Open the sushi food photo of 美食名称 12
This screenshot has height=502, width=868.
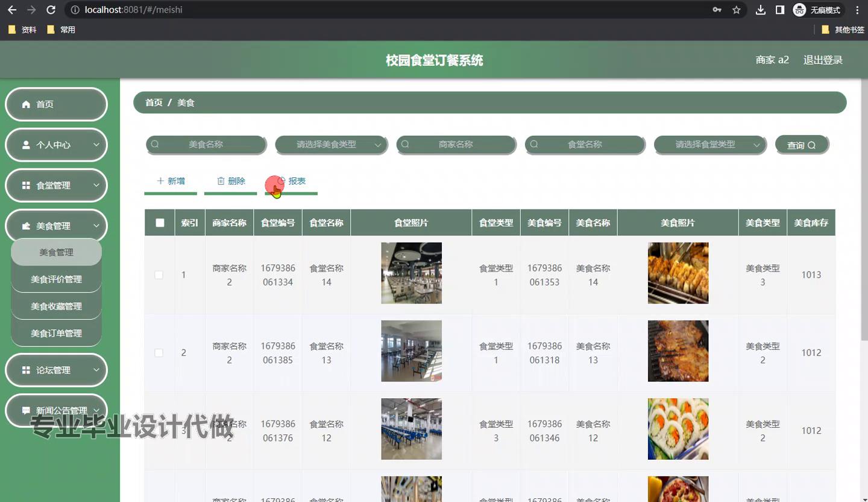click(678, 429)
